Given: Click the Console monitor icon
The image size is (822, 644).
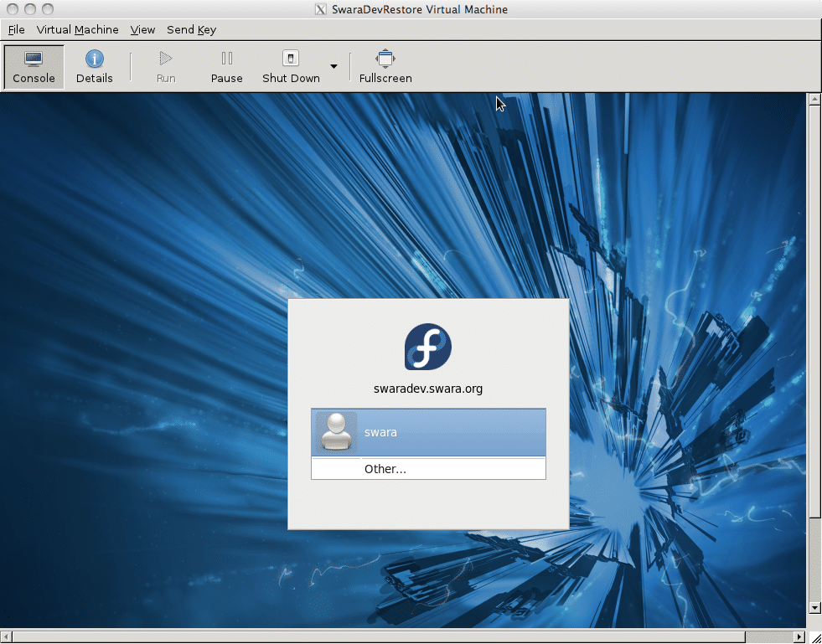Looking at the screenshot, I should [34, 59].
